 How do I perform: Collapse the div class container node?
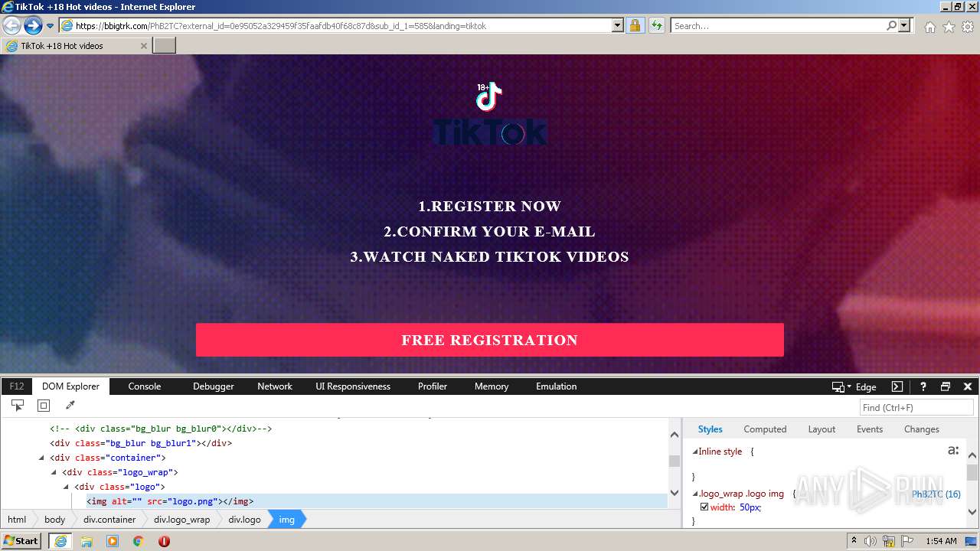pos(41,458)
